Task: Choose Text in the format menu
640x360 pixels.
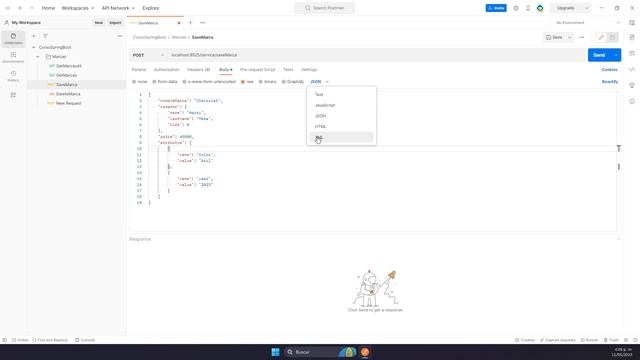Action: coord(341,94)
